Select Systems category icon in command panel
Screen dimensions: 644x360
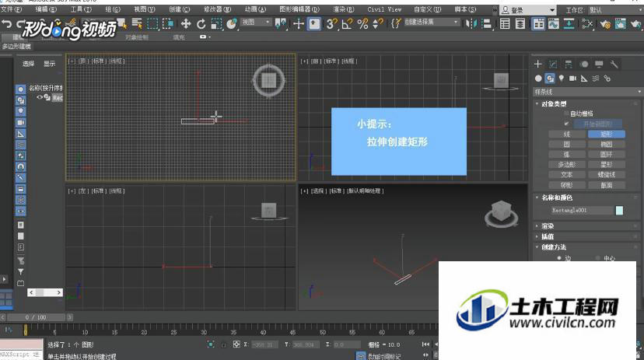(607, 79)
